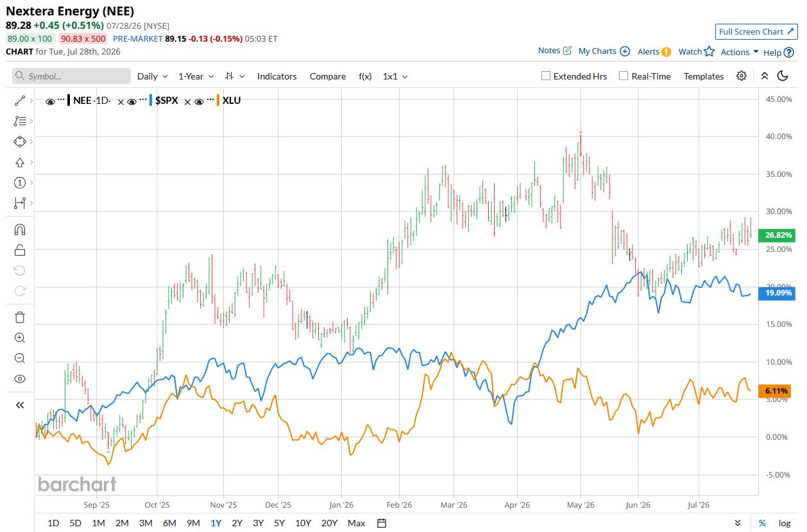Screen dimensions: 807x532
Task: Collapse the header with double up chevrons
Action: click(764, 76)
